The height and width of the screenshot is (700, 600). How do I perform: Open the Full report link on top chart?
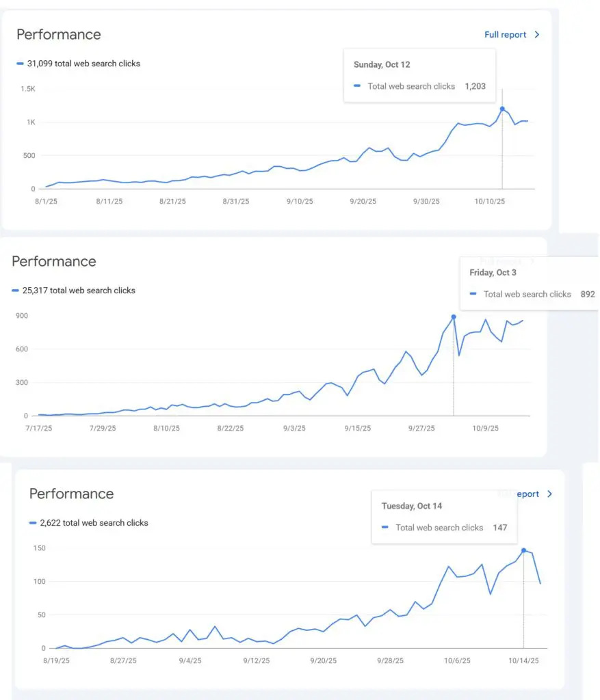506,34
